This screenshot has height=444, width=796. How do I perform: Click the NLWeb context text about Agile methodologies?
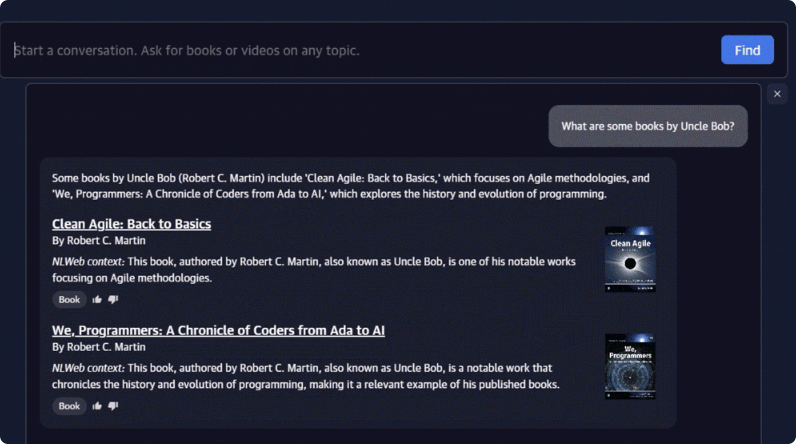pyautogui.click(x=314, y=269)
